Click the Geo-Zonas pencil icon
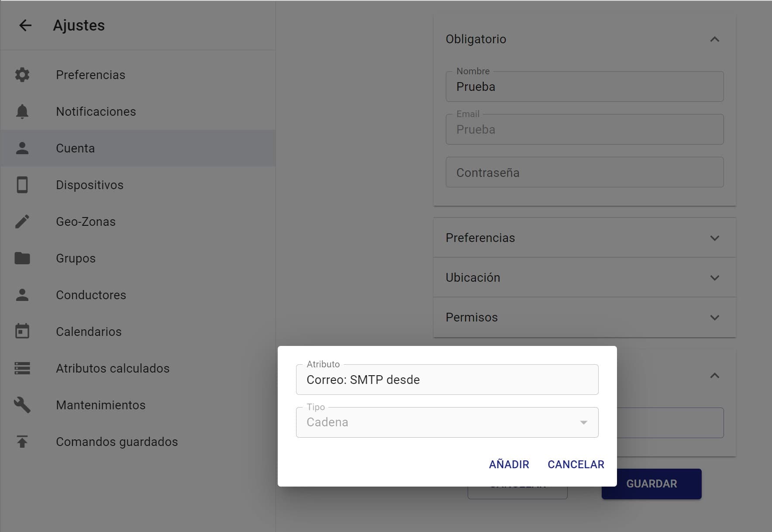 coord(22,221)
